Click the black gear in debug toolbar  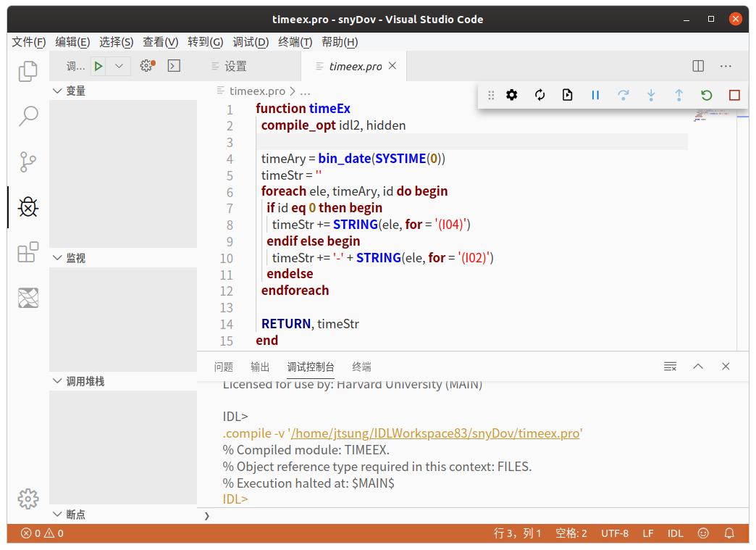tap(511, 95)
